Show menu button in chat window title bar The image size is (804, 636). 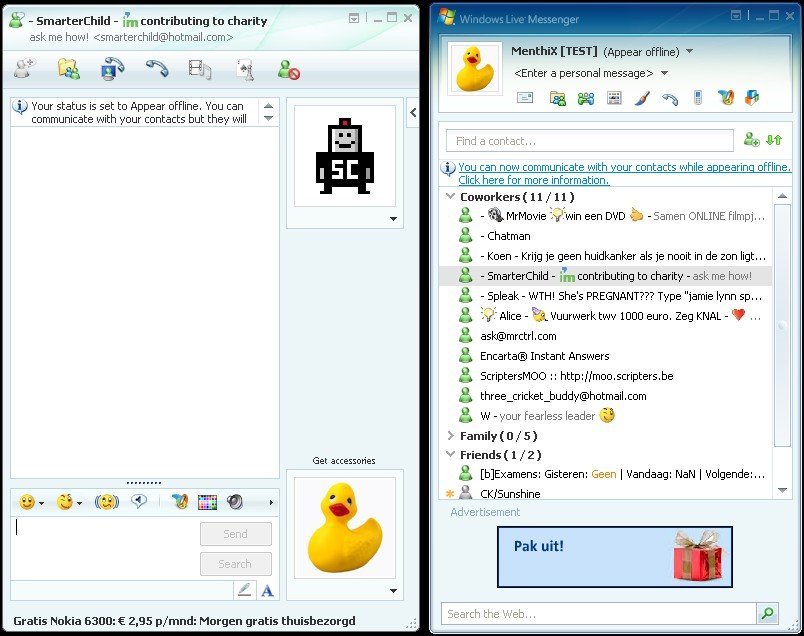[354, 18]
